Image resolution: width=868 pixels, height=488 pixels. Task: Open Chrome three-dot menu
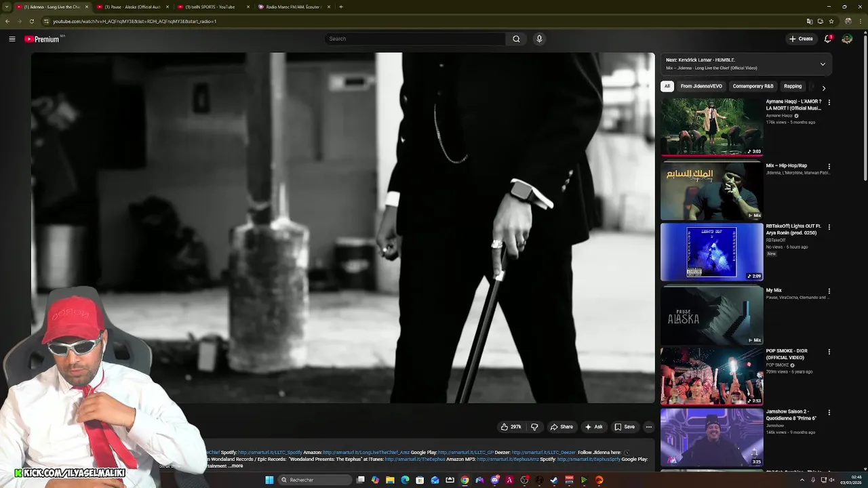861,21
